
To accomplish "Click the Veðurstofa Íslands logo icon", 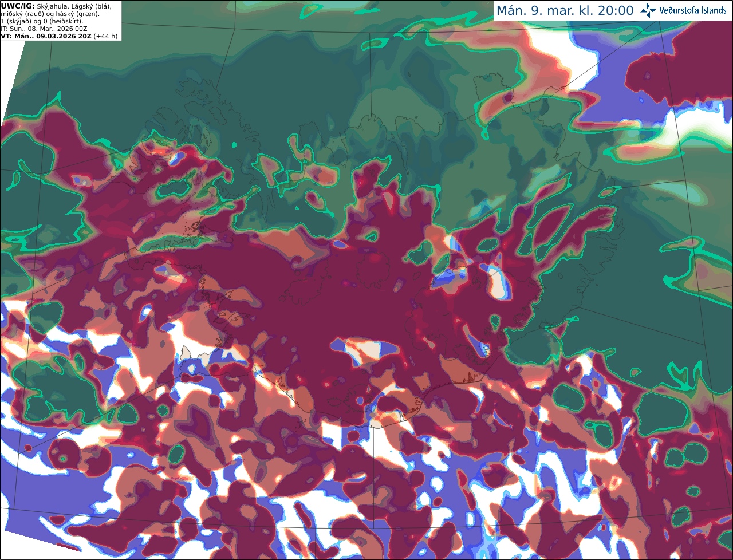I will click(x=648, y=10).
